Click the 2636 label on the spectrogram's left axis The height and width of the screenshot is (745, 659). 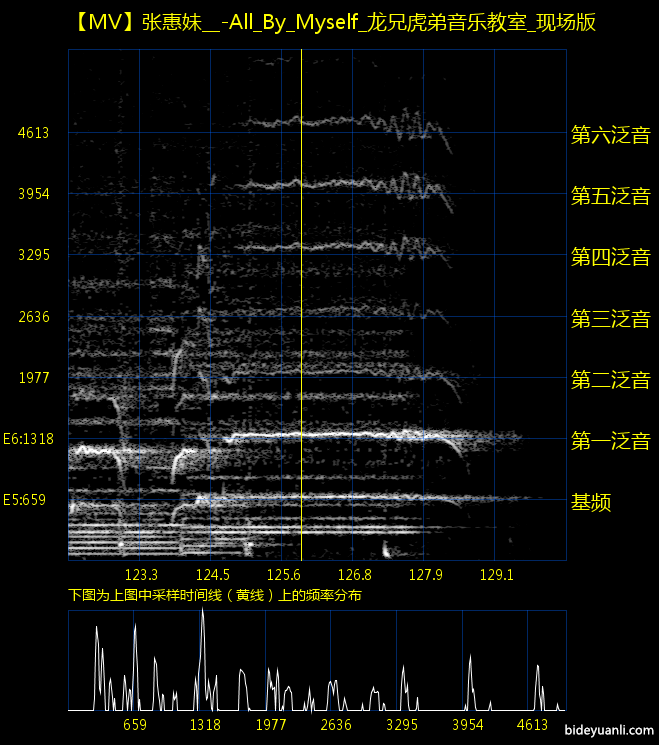pyautogui.click(x=33, y=317)
